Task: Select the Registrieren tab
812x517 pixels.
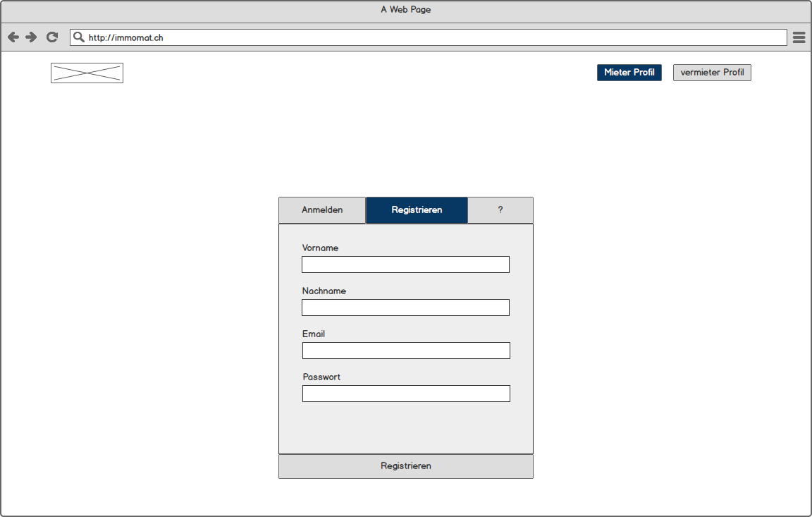Action: pos(417,210)
